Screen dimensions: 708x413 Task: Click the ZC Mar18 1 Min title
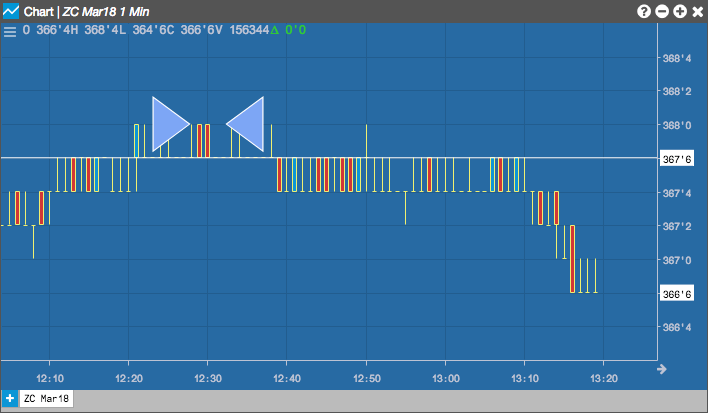[106, 11]
